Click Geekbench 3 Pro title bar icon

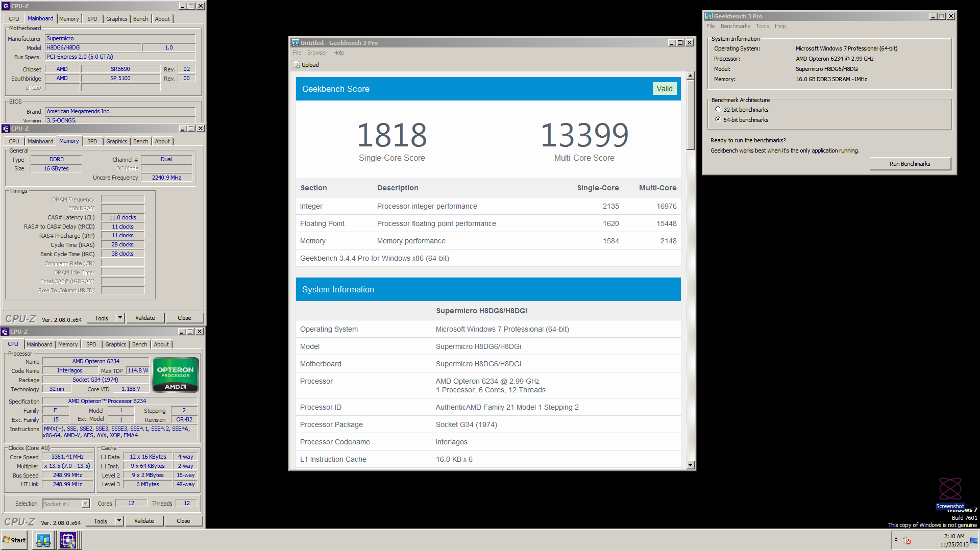tap(708, 16)
